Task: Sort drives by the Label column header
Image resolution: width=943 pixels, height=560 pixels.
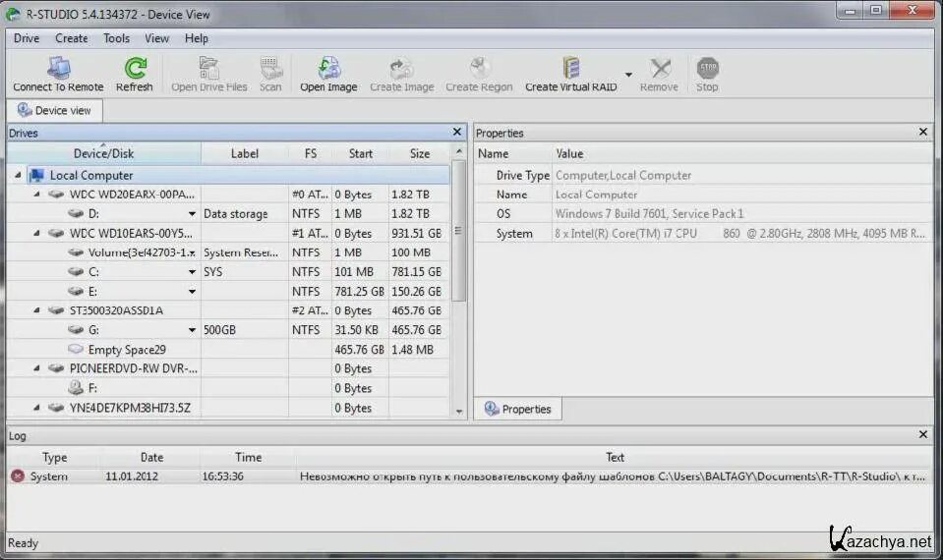Action: (x=245, y=153)
